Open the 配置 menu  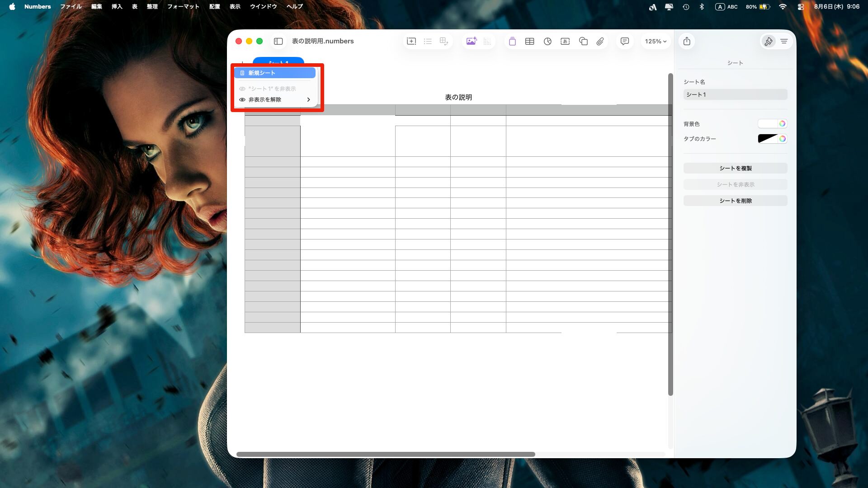pyautogui.click(x=215, y=7)
